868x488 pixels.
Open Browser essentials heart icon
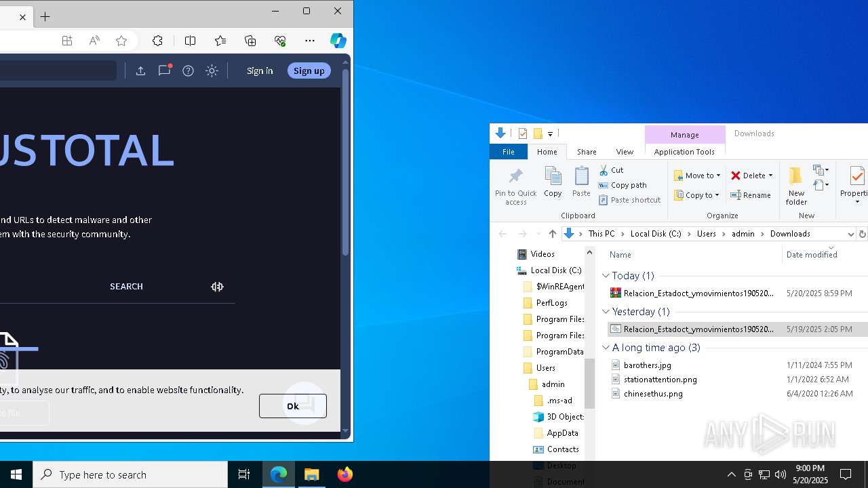click(x=280, y=41)
